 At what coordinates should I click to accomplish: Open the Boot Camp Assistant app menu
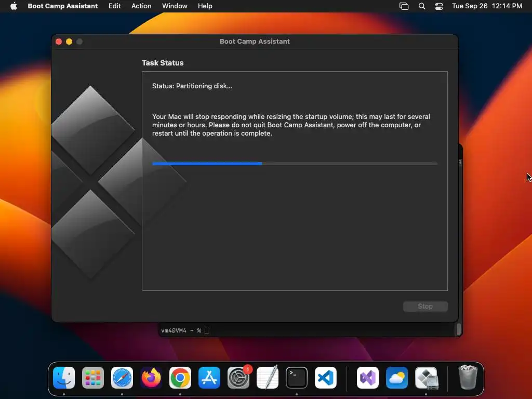tap(62, 6)
